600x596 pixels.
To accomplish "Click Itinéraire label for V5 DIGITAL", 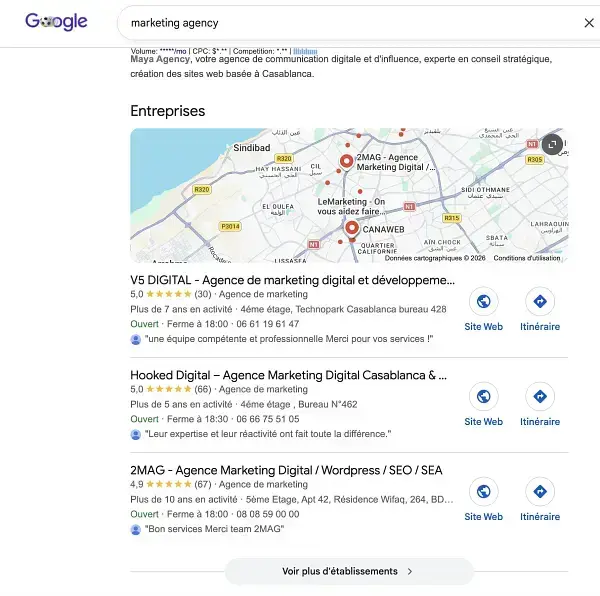I will pyautogui.click(x=540, y=327).
